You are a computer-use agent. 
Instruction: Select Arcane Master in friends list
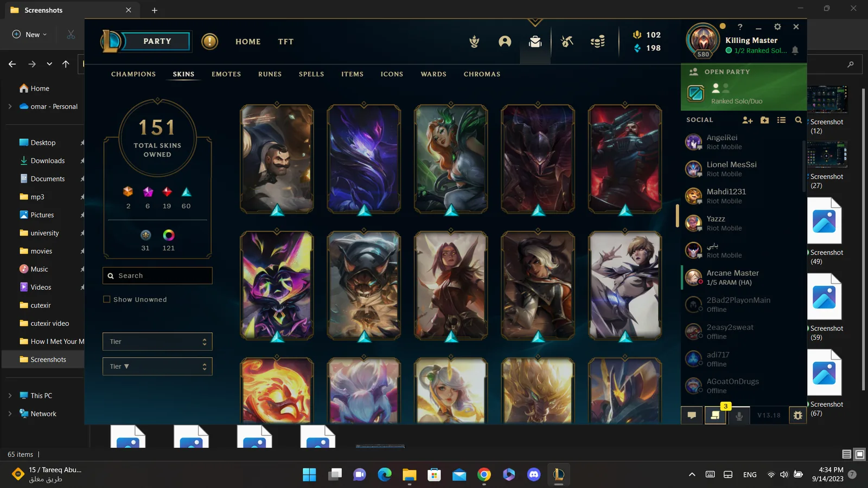[x=742, y=278]
